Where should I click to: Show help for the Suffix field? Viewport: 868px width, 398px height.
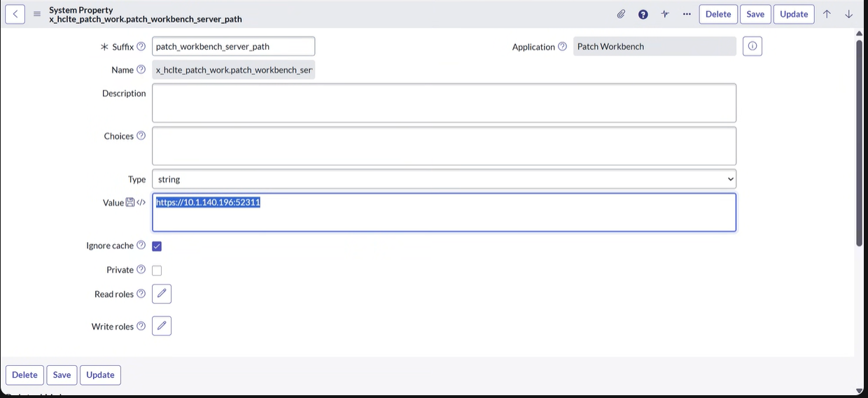coord(141,46)
